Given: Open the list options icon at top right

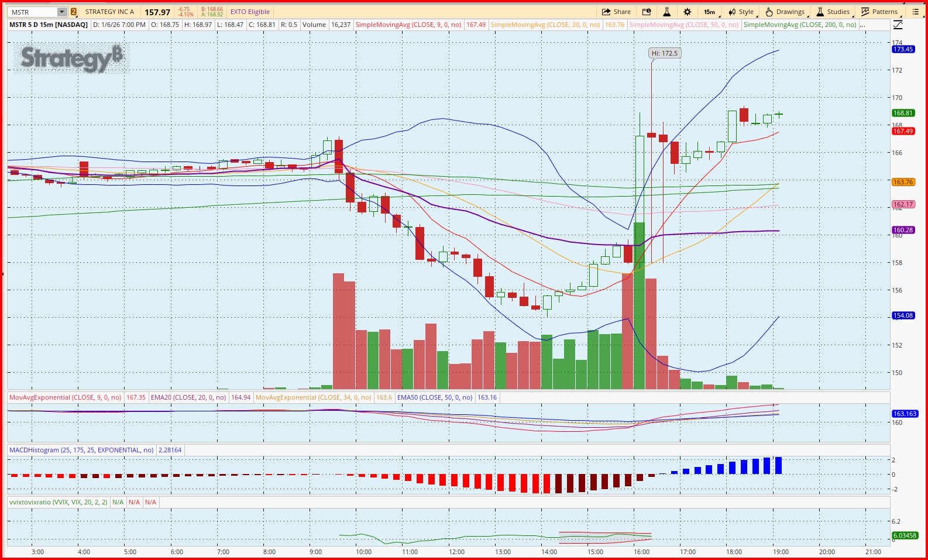Looking at the screenshot, I should [x=916, y=12].
